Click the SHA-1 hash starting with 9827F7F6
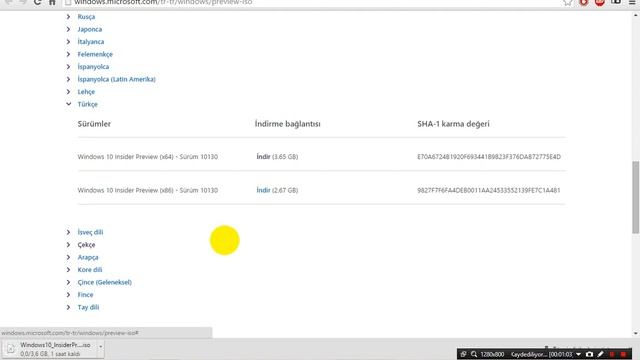This screenshot has width=640, height=360. 489,190
